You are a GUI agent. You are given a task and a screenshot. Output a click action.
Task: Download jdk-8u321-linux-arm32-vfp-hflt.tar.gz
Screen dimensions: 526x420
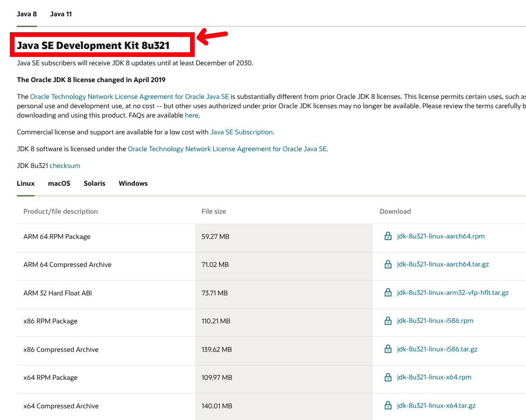click(453, 293)
